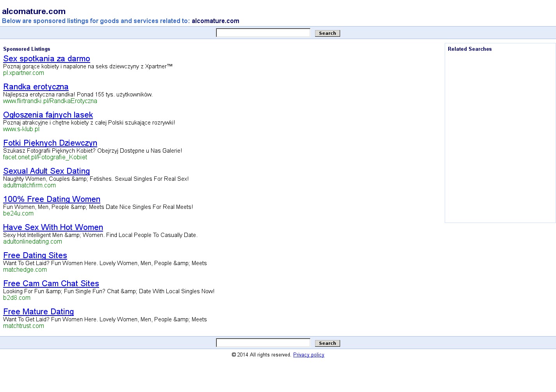Select the '100% Free Dating Women' link

(x=52, y=199)
